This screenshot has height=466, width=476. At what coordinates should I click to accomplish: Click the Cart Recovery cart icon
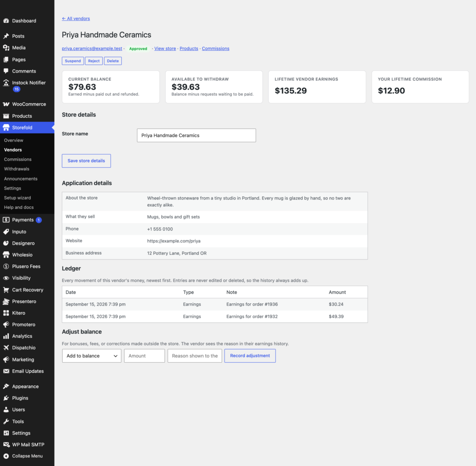pyautogui.click(x=6, y=290)
